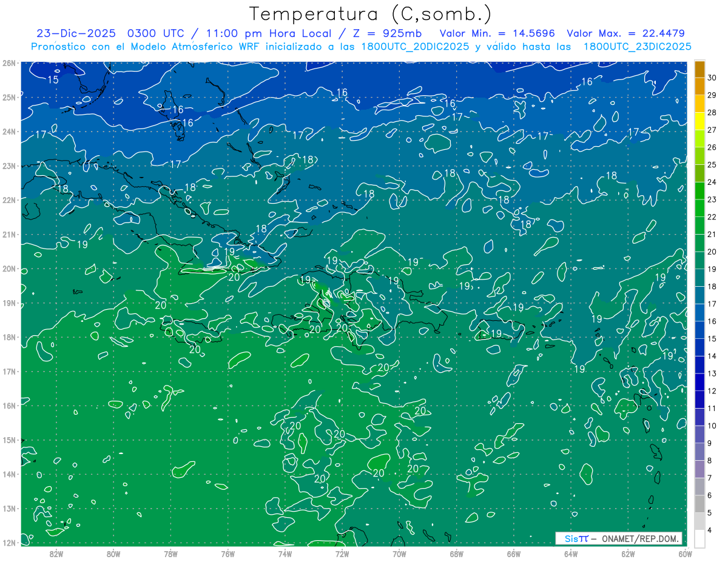Click the "78W" longitude axis label
Viewport: 728px width, 562px height.
pyautogui.click(x=170, y=553)
